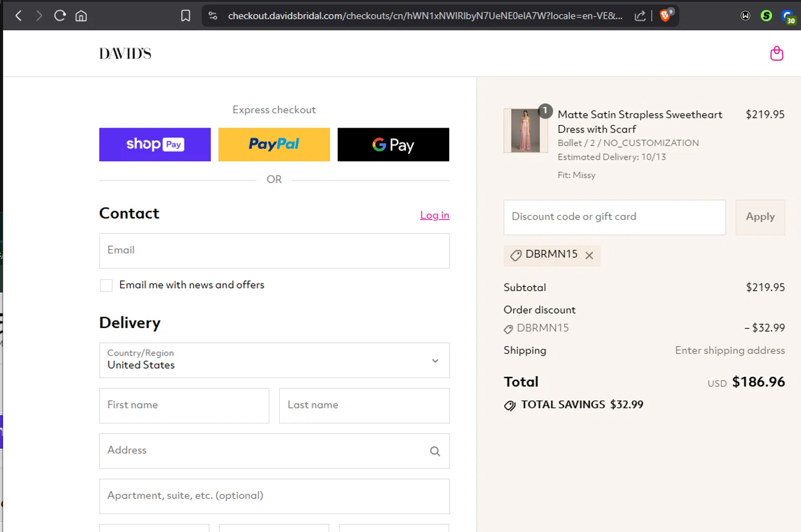Click the First name field
The height and width of the screenshot is (532, 801).
(x=184, y=405)
